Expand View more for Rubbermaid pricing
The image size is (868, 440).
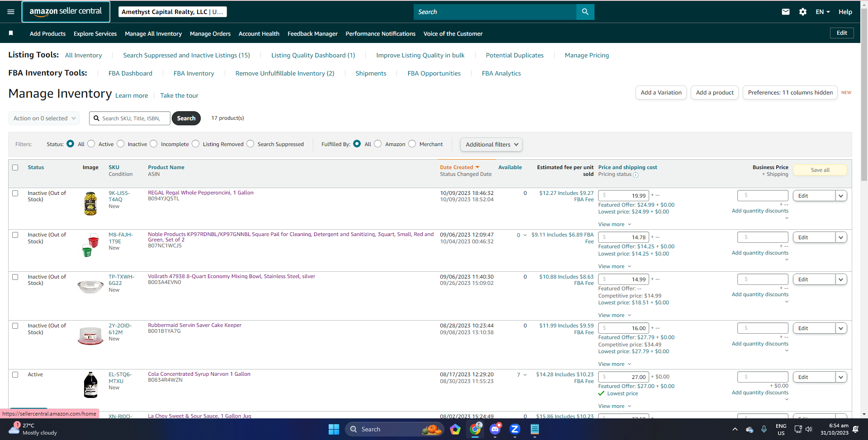pos(614,364)
